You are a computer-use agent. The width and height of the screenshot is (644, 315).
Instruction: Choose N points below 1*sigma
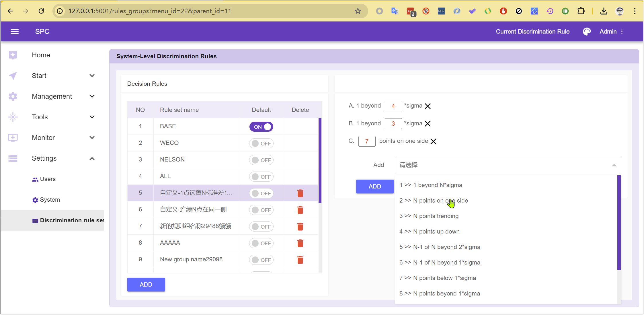506,278
